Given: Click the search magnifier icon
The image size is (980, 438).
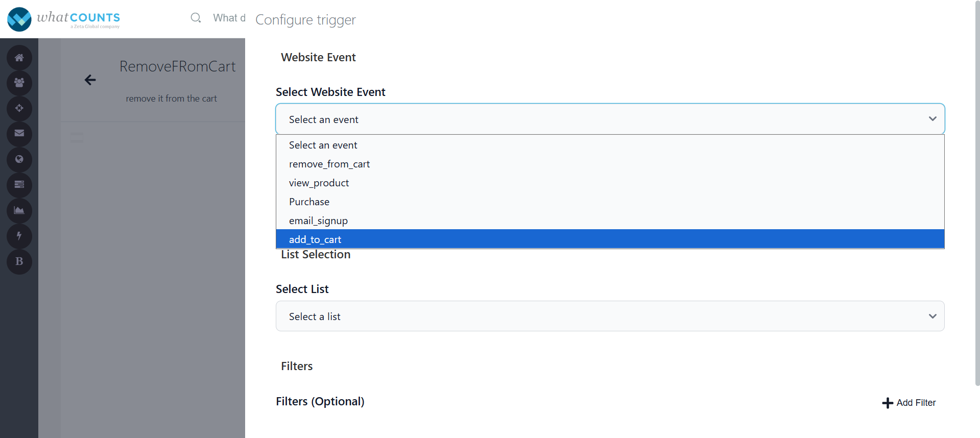Looking at the screenshot, I should (x=196, y=18).
